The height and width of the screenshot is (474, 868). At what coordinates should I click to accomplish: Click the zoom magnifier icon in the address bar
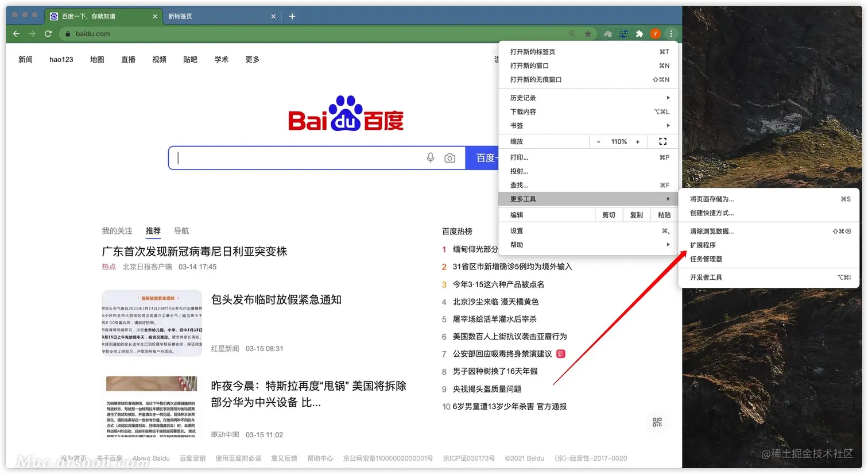pyautogui.click(x=572, y=34)
